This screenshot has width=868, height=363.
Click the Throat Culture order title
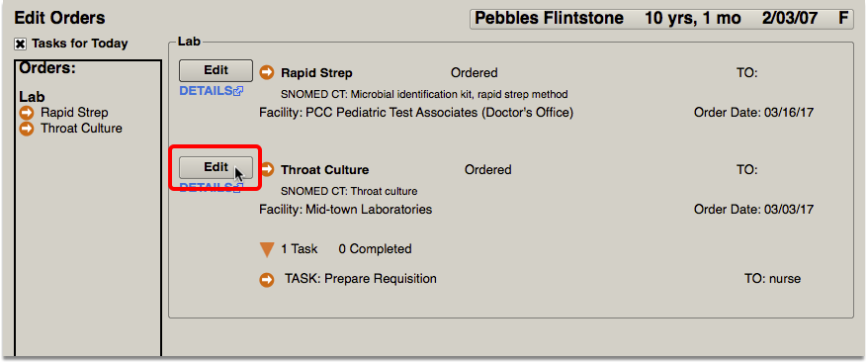pos(325,169)
